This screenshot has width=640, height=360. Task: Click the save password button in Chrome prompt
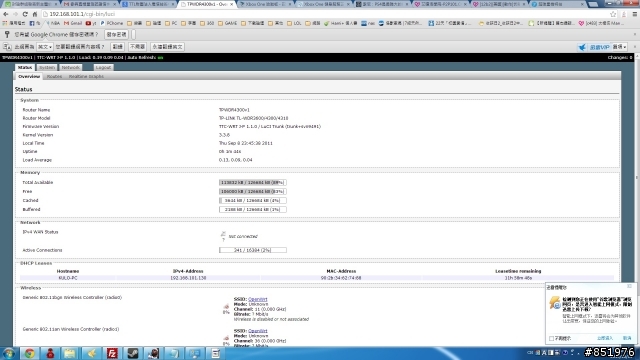click(x=116, y=35)
